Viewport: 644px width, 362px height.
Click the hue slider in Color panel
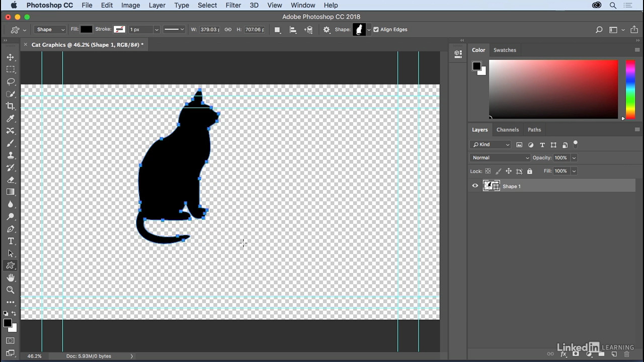coord(630,89)
